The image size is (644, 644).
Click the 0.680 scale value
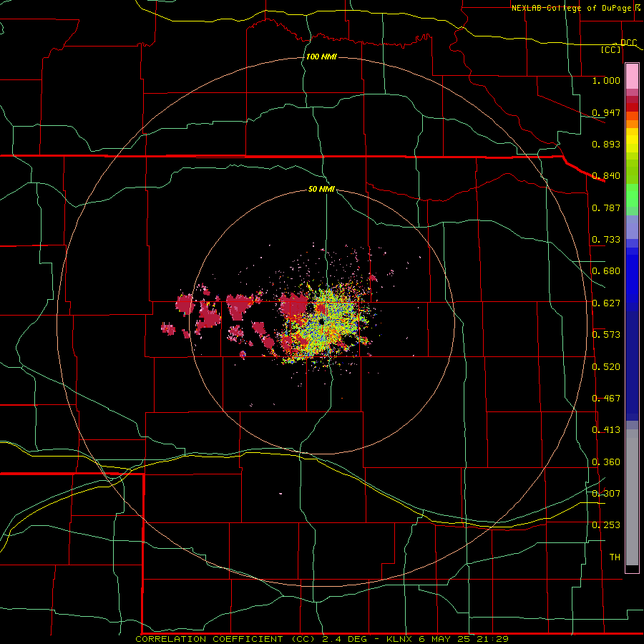pyautogui.click(x=606, y=271)
